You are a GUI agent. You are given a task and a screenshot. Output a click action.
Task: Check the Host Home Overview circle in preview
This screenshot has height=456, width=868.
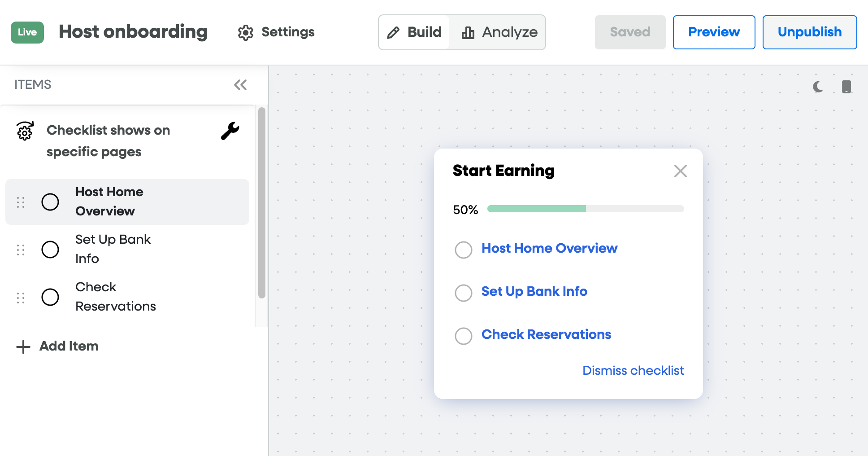click(463, 250)
